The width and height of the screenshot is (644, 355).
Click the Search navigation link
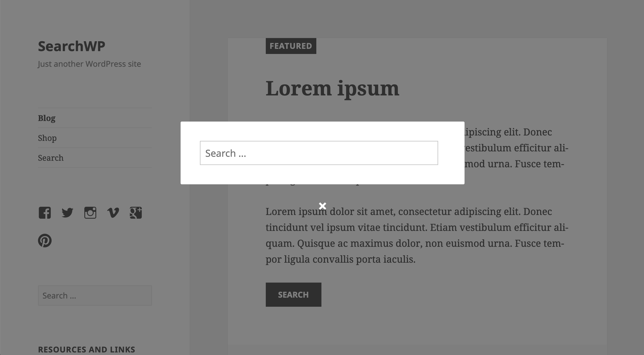50,157
